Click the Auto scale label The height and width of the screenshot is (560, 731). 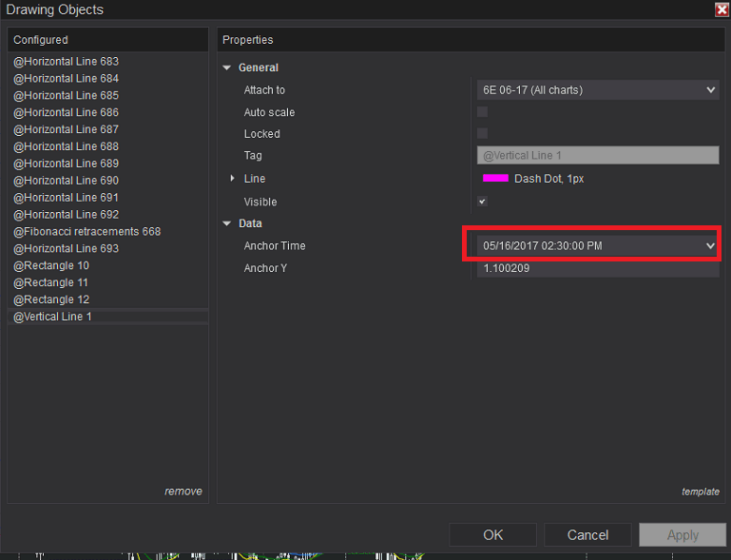point(269,112)
